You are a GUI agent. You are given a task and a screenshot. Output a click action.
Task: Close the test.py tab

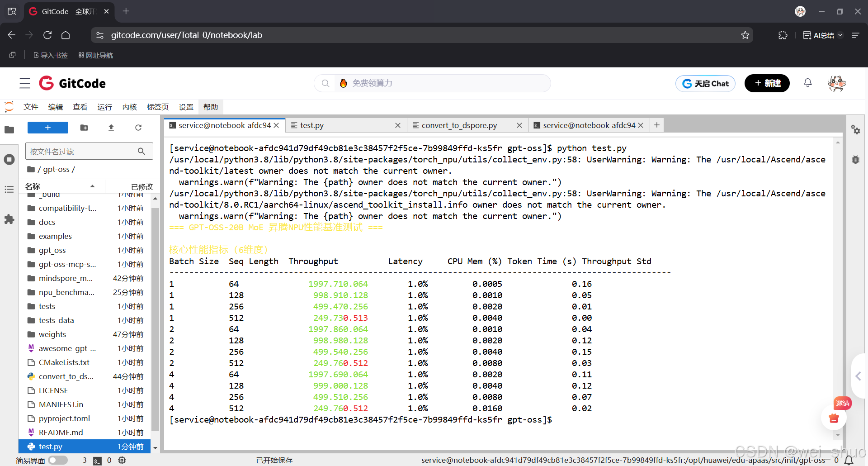tap(398, 125)
